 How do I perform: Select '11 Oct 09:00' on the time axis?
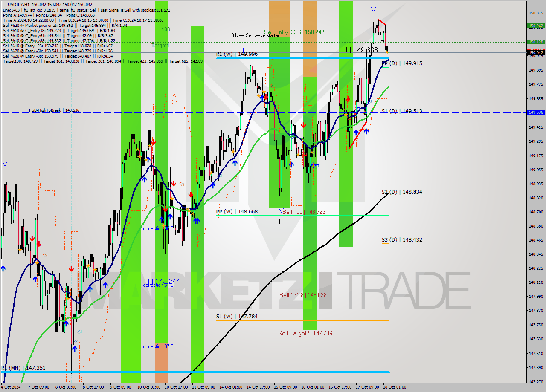click(x=203, y=387)
